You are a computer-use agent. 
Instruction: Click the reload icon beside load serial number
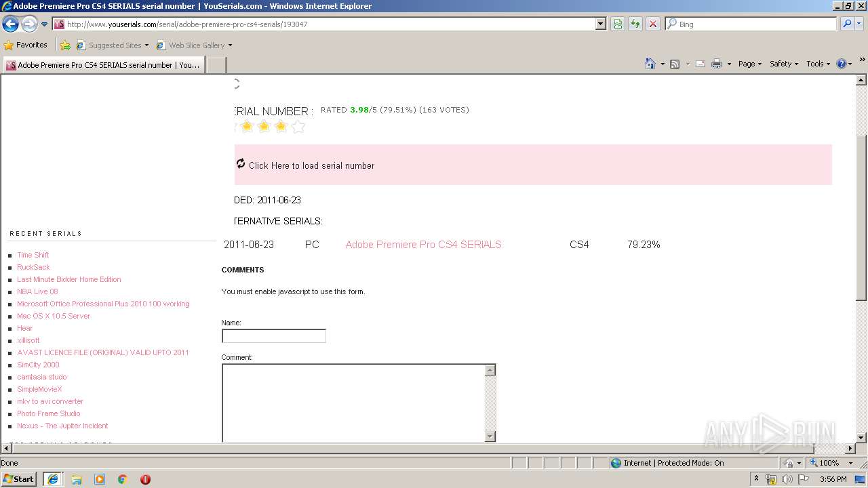tap(241, 163)
